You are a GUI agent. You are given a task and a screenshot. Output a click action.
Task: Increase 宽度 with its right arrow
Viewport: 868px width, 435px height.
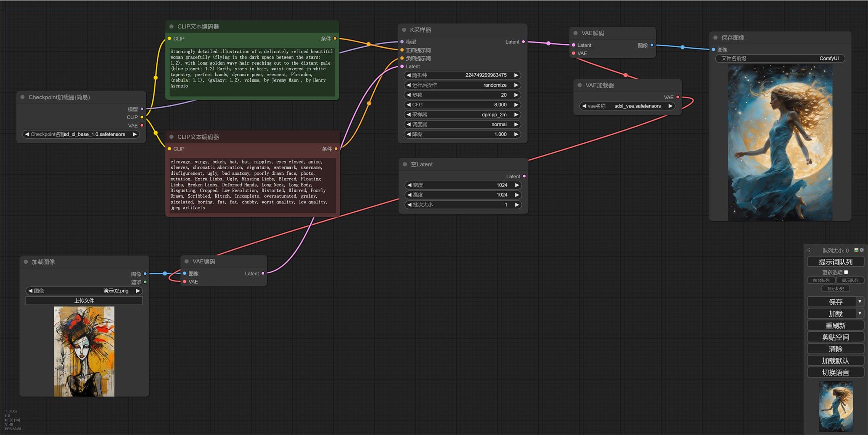pos(517,185)
